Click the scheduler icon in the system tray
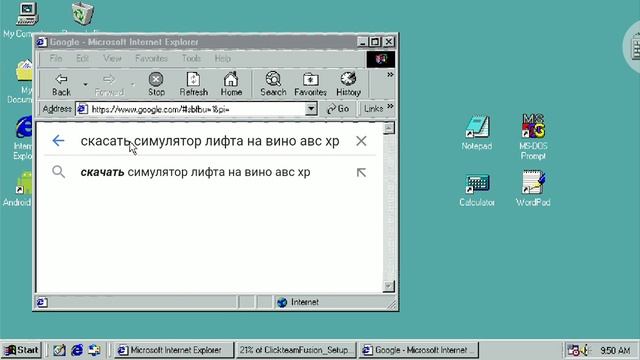Viewport: 640px width, 360px height. [x=573, y=350]
